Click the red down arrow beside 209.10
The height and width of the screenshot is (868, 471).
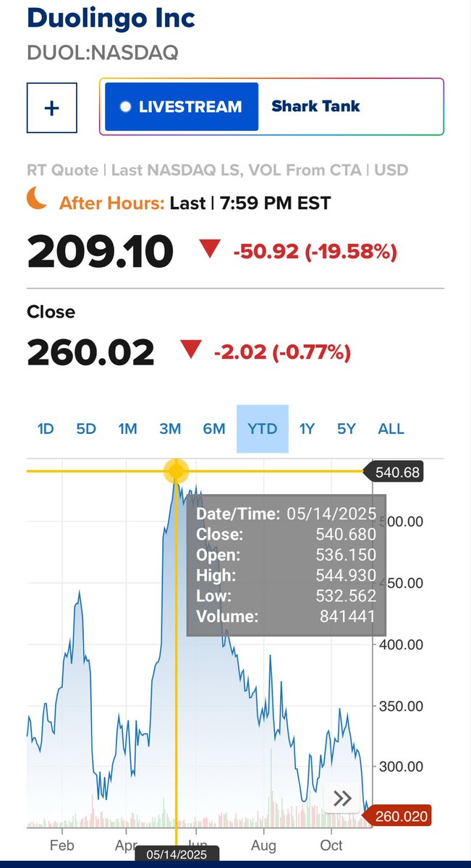click(211, 250)
